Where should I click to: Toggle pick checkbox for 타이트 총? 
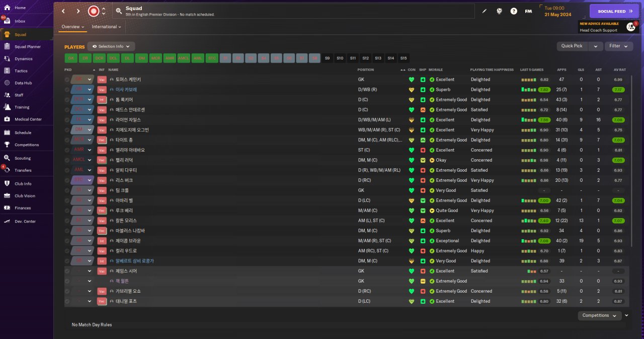[x=67, y=140]
